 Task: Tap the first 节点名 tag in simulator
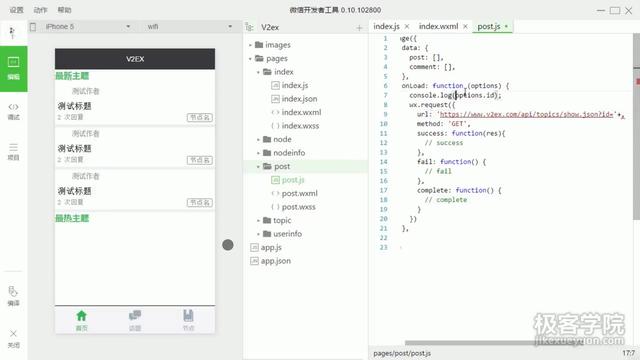(200, 118)
